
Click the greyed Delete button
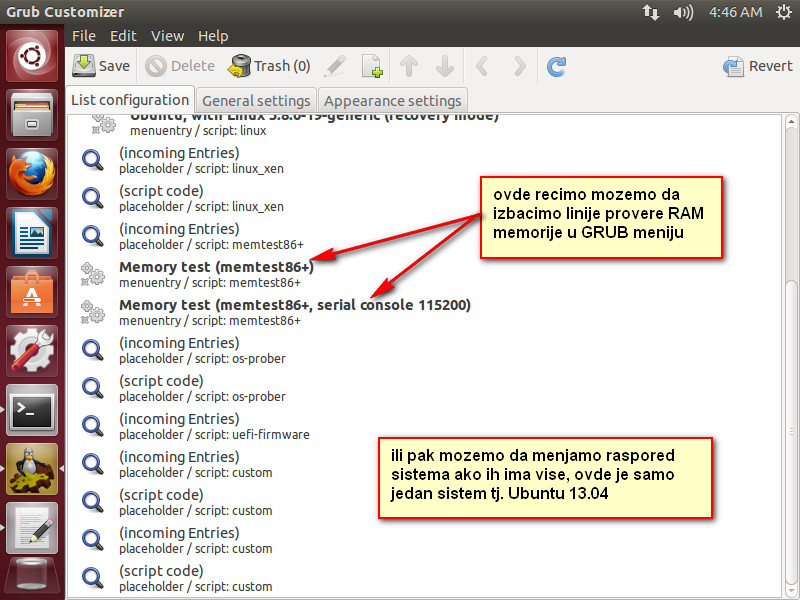tap(180, 66)
